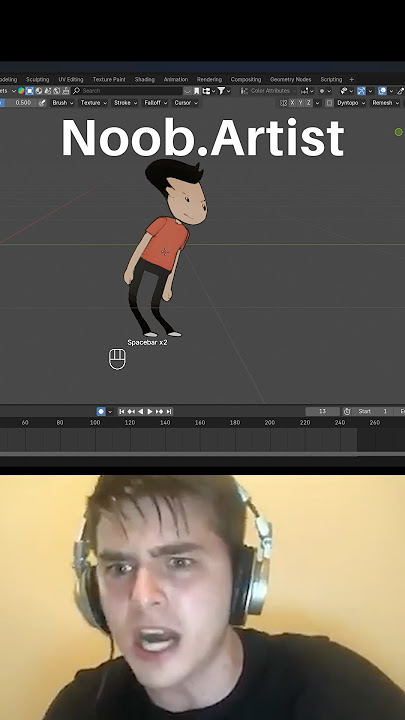Viewport: 405px width, 720px height.
Task: Click frame 240 on the timeline ruler
Action: (x=340, y=422)
